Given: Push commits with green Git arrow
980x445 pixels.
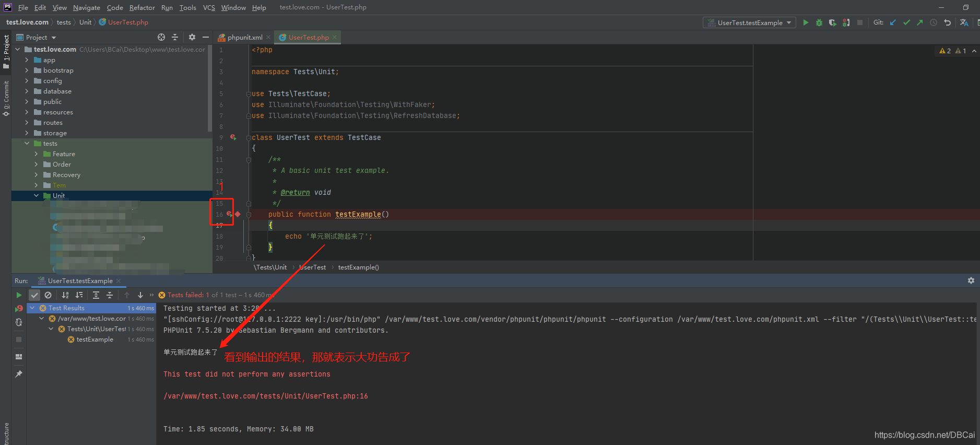Looking at the screenshot, I should (920, 22).
